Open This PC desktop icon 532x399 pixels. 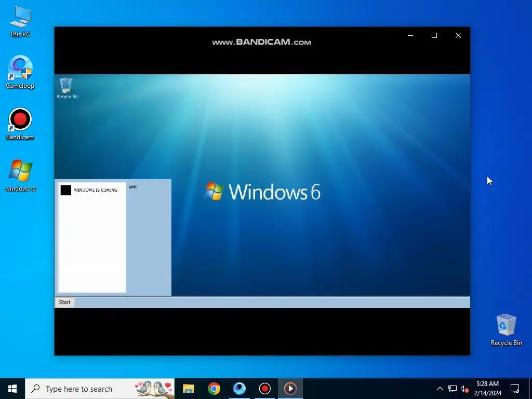pyautogui.click(x=20, y=21)
